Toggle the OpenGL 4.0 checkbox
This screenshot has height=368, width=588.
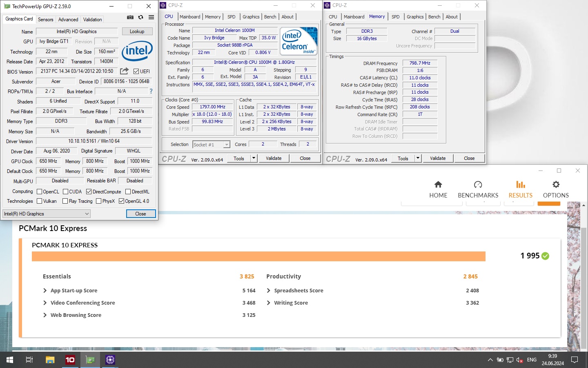coord(121,201)
